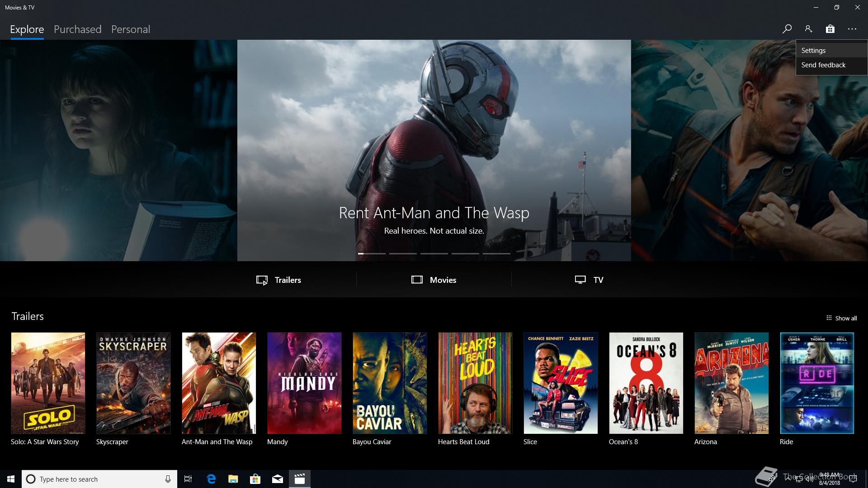Select the third carousel page indicator
This screenshot has height=488, width=868.
(434, 253)
